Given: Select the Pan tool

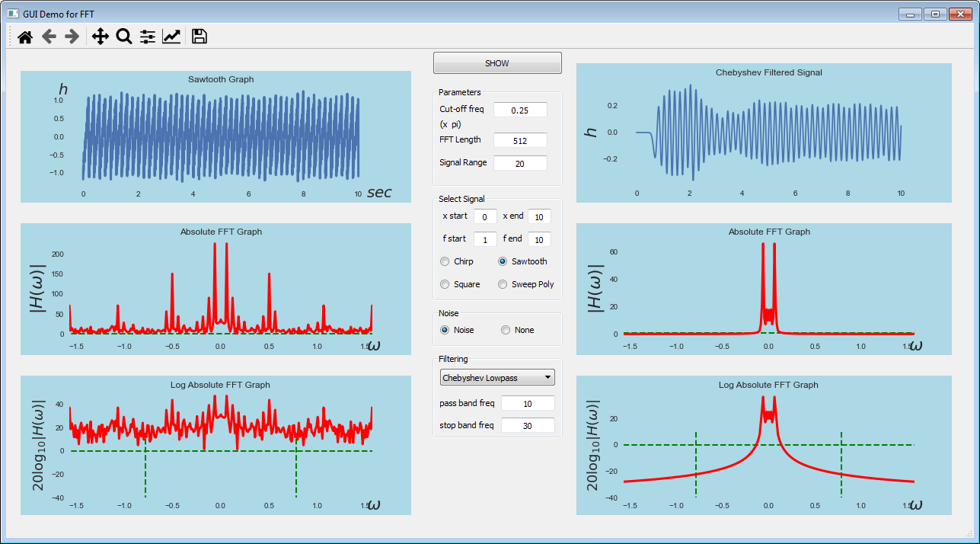Looking at the screenshot, I should (100, 36).
